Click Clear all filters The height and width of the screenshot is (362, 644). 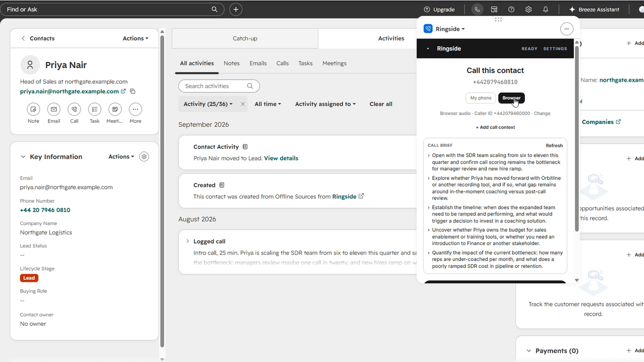[381, 104]
